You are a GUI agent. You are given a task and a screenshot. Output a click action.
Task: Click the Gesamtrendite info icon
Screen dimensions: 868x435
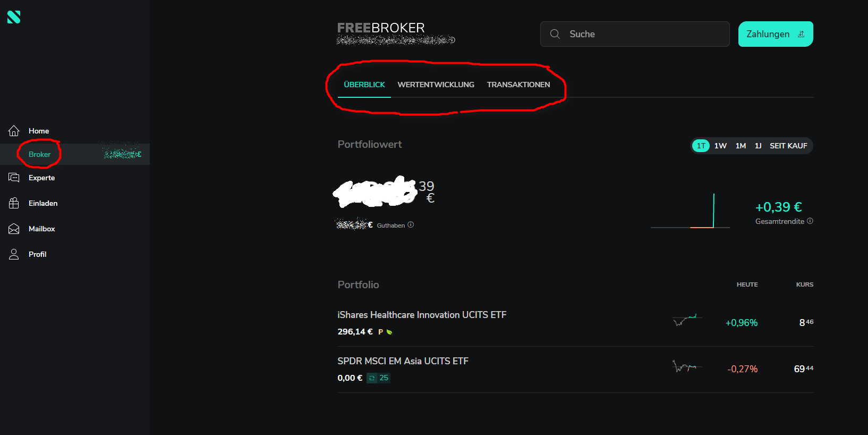tap(810, 221)
